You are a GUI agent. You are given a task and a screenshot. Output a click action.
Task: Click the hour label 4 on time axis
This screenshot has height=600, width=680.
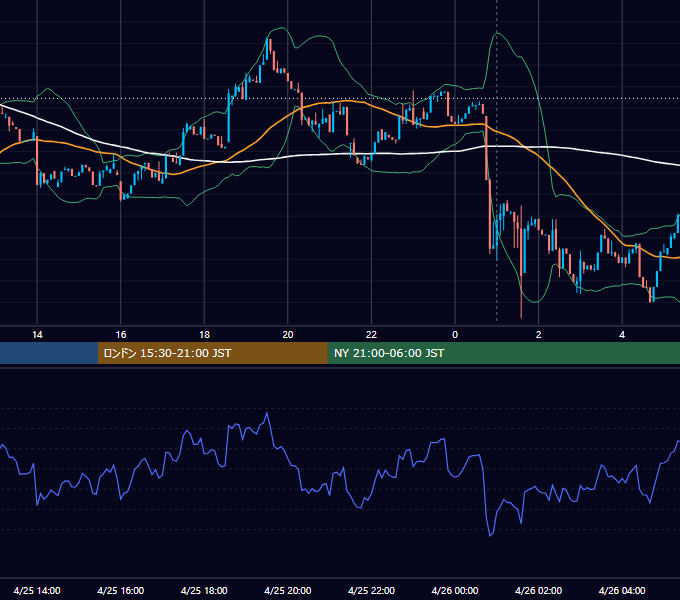(x=622, y=335)
